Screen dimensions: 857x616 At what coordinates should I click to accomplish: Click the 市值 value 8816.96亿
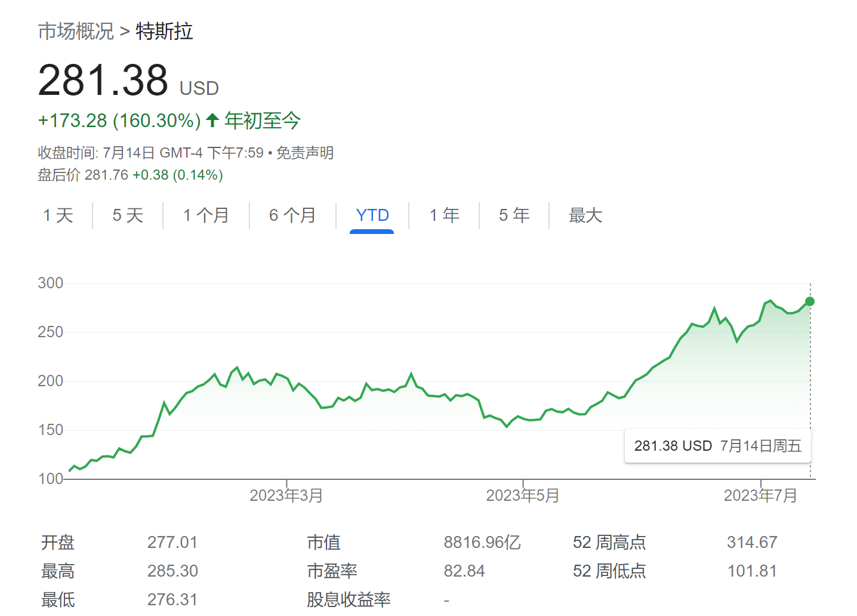[x=482, y=542]
